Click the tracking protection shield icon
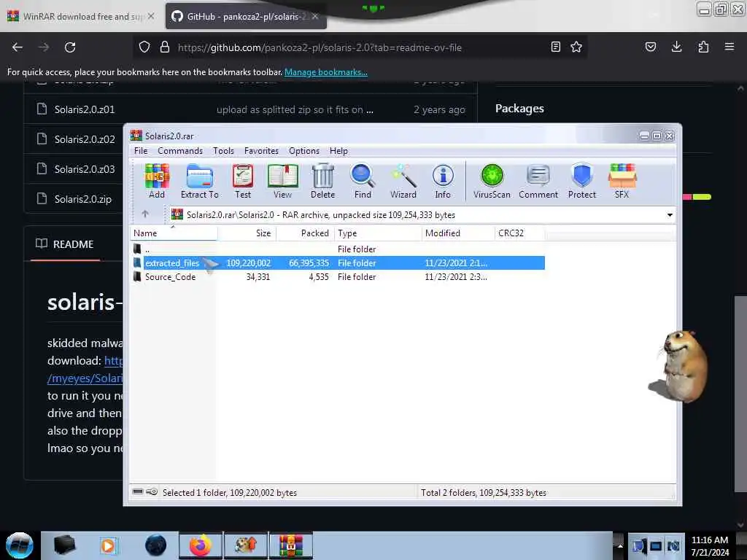The width and height of the screenshot is (747, 560). click(144, 47)
